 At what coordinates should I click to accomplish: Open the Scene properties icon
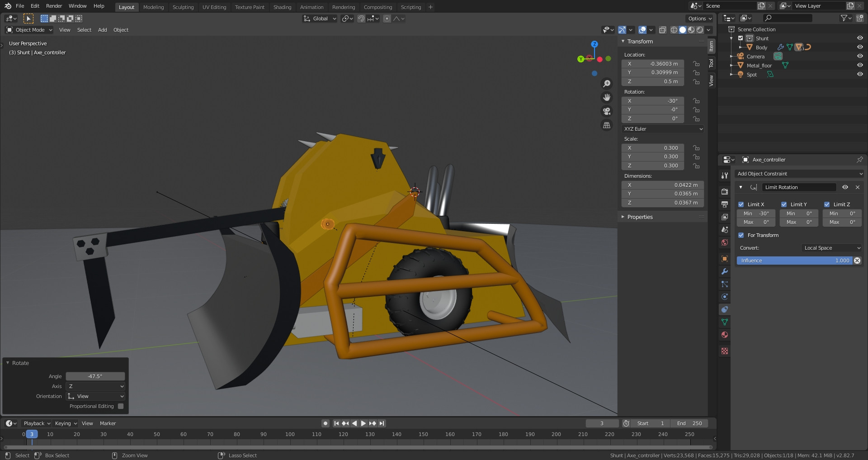click(725, 230)
